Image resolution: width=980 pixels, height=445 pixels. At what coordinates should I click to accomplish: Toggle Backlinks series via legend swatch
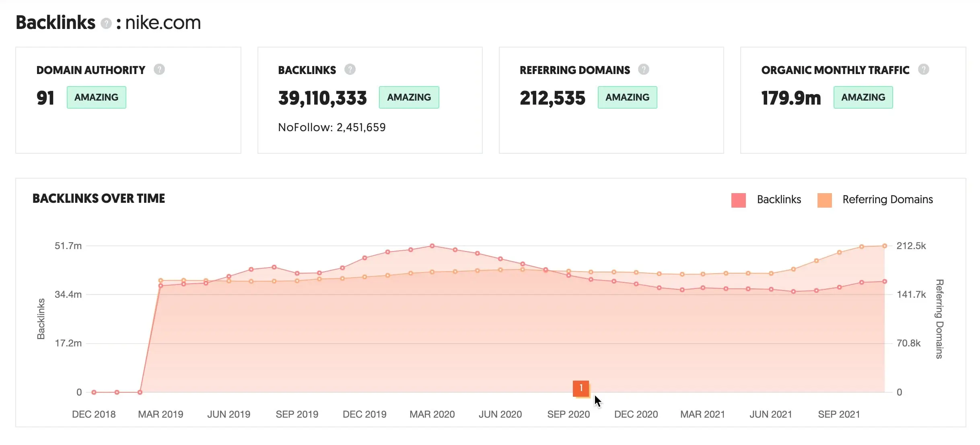(x=738, y=200)
